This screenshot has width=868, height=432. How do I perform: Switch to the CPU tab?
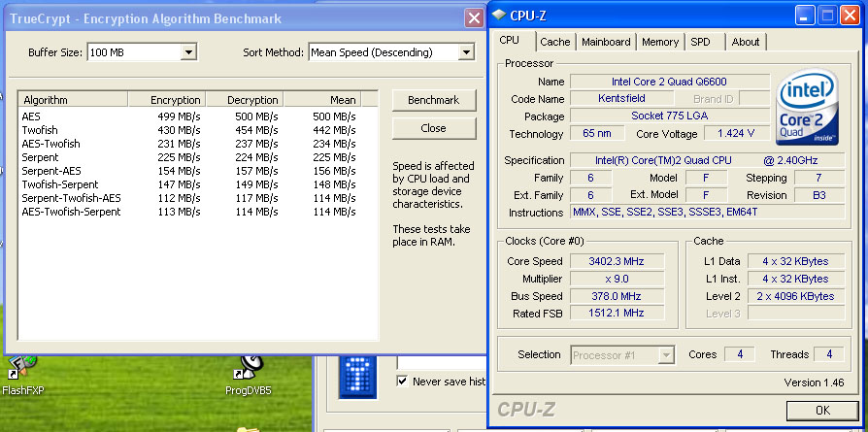[x=510, y=41]
